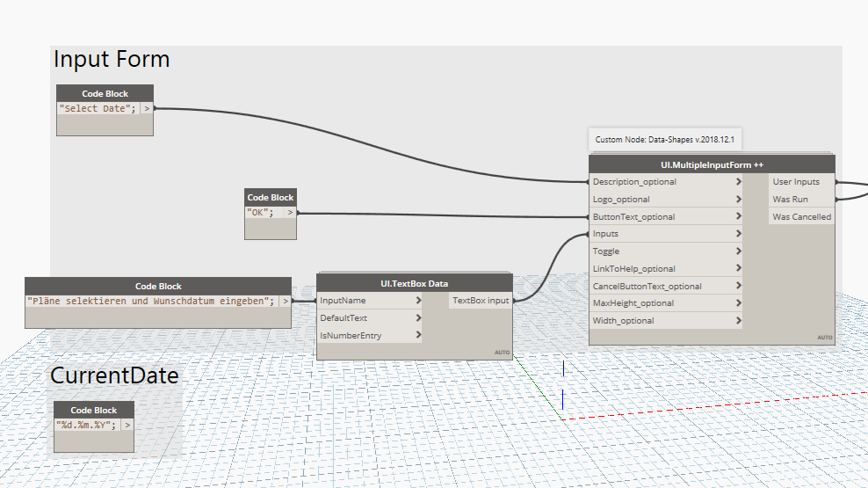
Task: Click the LinkToHelp_optional port chevron
Action: (x=739, y=268)
